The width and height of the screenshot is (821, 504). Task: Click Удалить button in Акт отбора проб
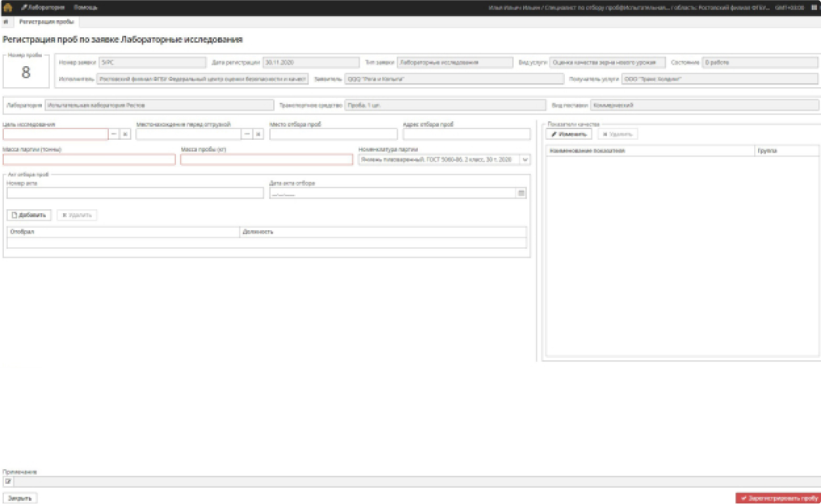point(77,215)
